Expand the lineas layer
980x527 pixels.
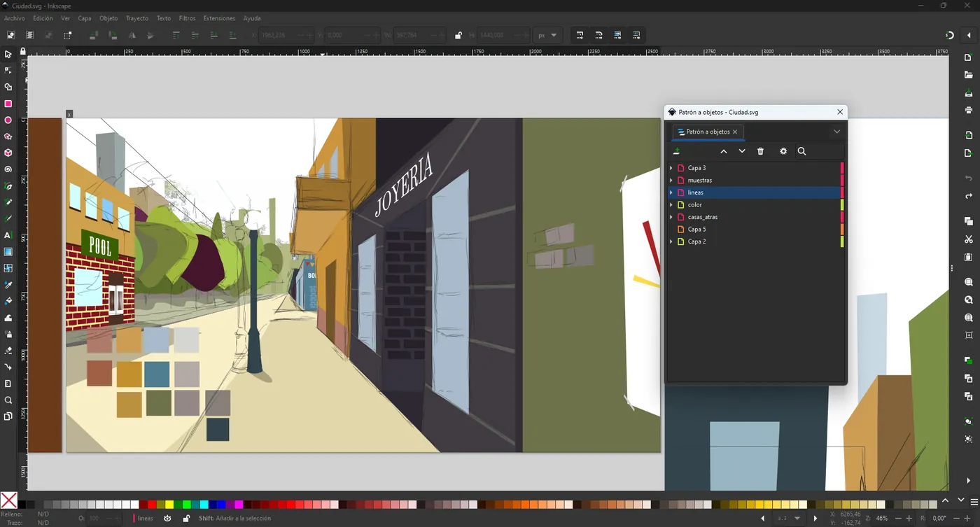point(671,192)
